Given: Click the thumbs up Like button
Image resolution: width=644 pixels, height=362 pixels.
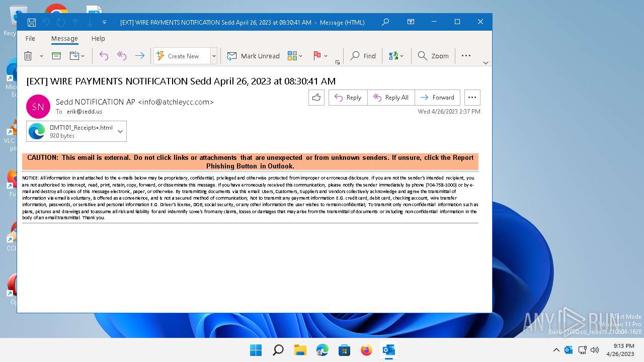Looking at the screenshot, I should 316,98.
